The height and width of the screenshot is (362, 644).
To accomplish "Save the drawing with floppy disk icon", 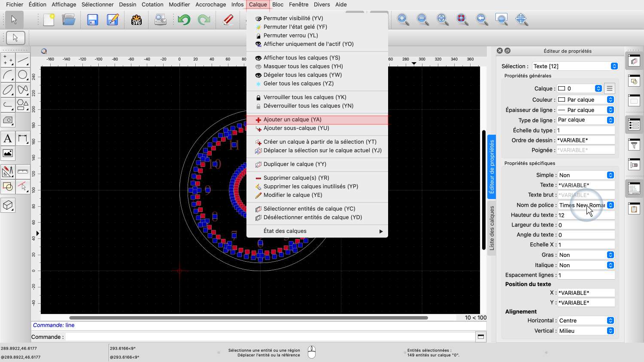I will [92, 20].
